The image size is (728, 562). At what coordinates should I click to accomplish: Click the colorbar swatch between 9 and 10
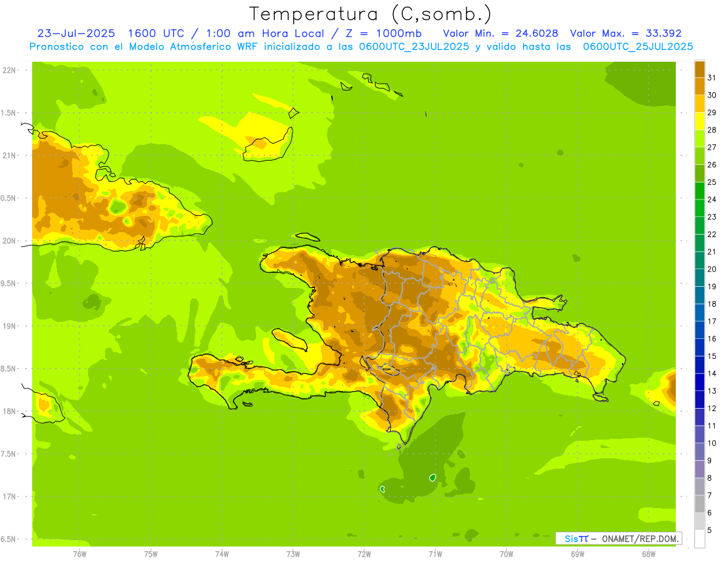(699, 452)
